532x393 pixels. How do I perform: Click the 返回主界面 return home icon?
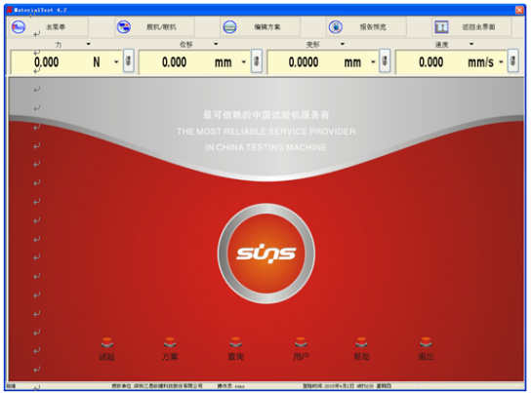[441, 26]
